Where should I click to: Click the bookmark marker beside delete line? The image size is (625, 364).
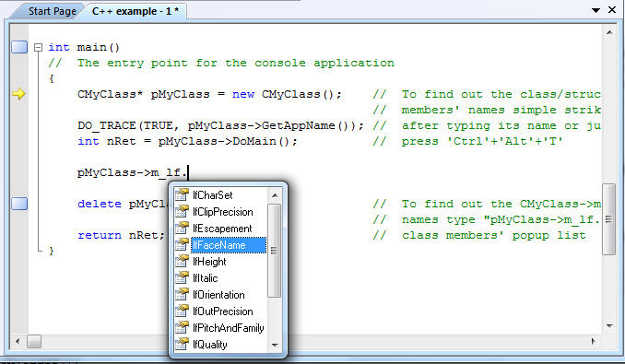[19, 204]
